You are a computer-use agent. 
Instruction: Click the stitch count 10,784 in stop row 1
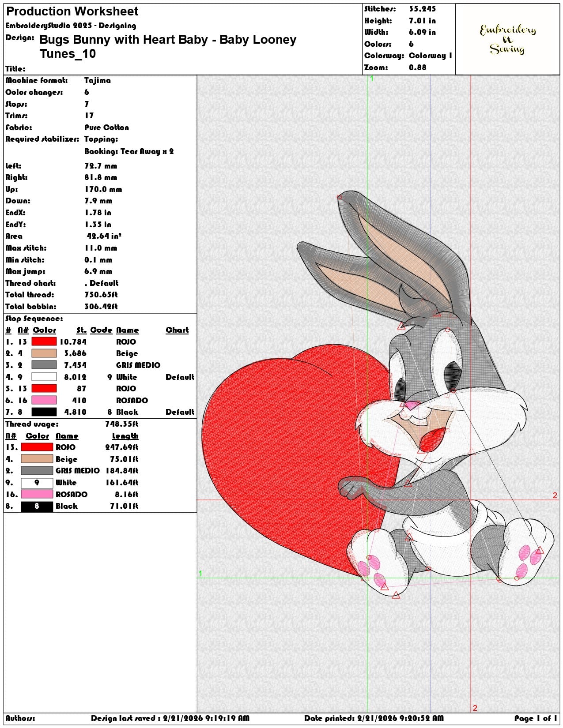click(x=73, y=341)
